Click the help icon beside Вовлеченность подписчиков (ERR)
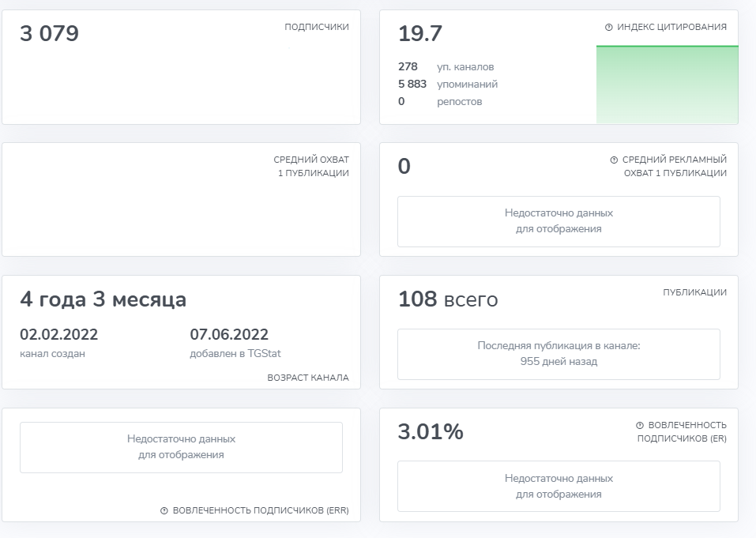756x538 pixels. [x=164, y=510]
